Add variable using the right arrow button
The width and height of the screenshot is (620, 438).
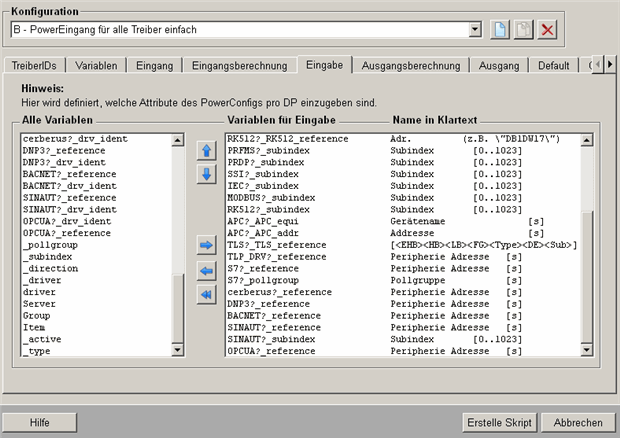click(207, 245)
